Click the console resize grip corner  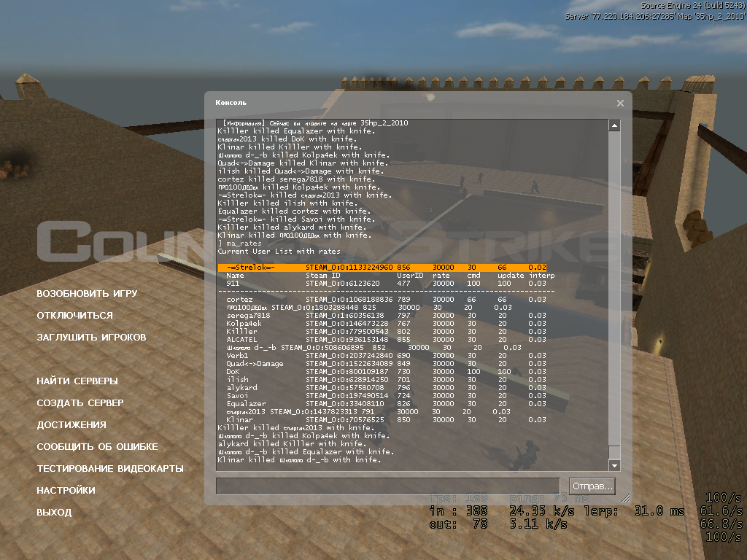(625, 499)
